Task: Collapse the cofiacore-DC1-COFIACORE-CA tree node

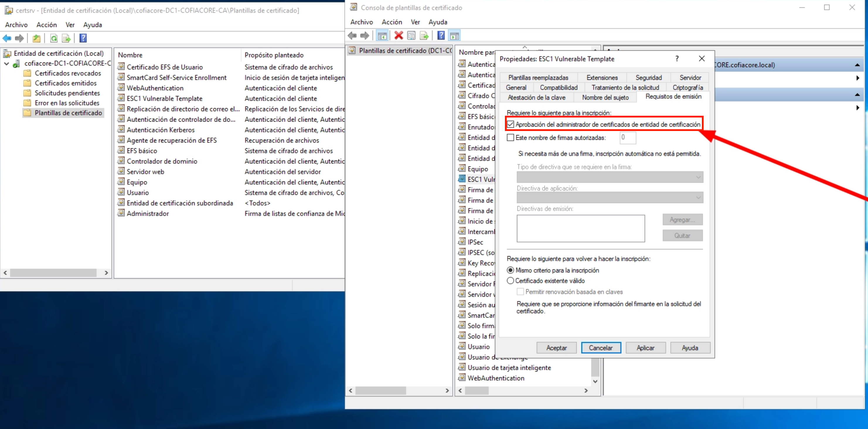Action: (x=6, y=63)
